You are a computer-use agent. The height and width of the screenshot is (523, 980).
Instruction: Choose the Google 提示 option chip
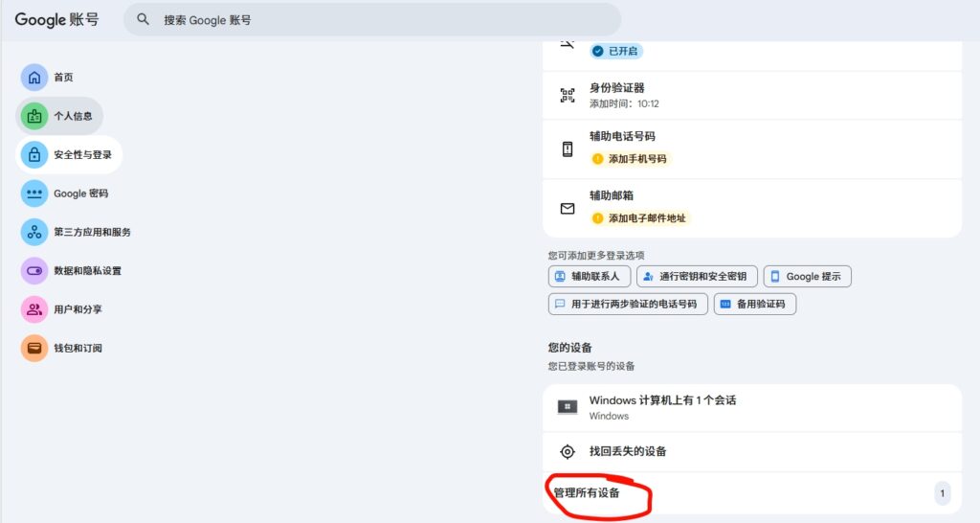click(807, 277)
